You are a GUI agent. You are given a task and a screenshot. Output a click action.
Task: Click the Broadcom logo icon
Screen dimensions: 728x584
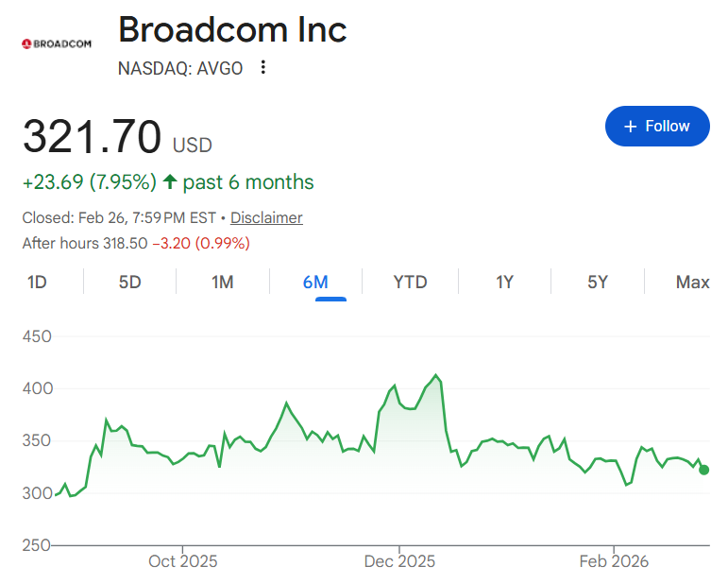pos(55,43)
